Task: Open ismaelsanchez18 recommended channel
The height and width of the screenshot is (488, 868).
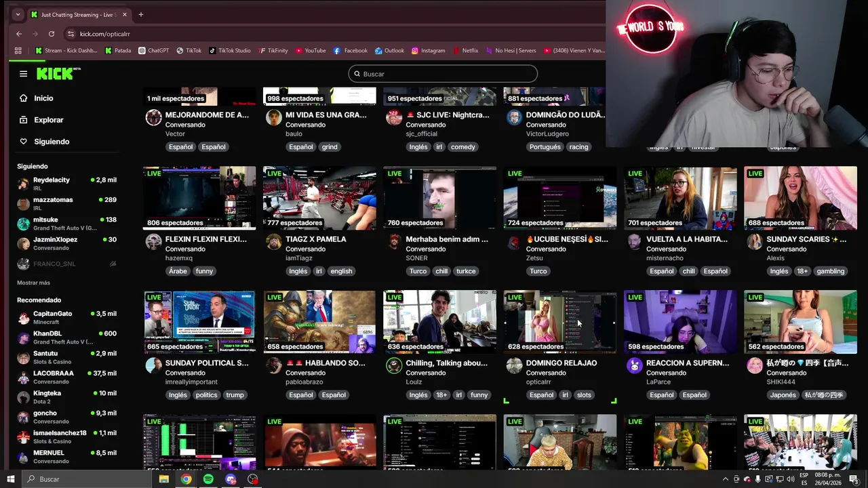Action: pyautogui.click(x=66, y=436)
